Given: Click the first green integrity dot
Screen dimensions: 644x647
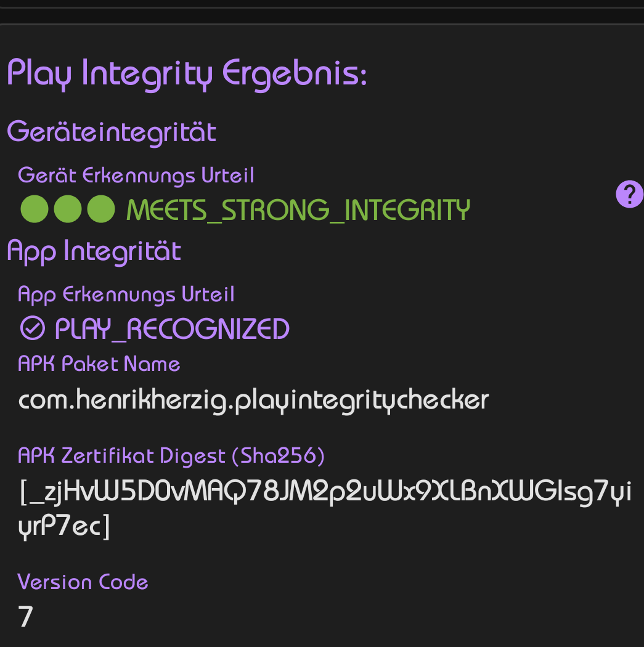Looking at the screenshot, I should point(35,209).
